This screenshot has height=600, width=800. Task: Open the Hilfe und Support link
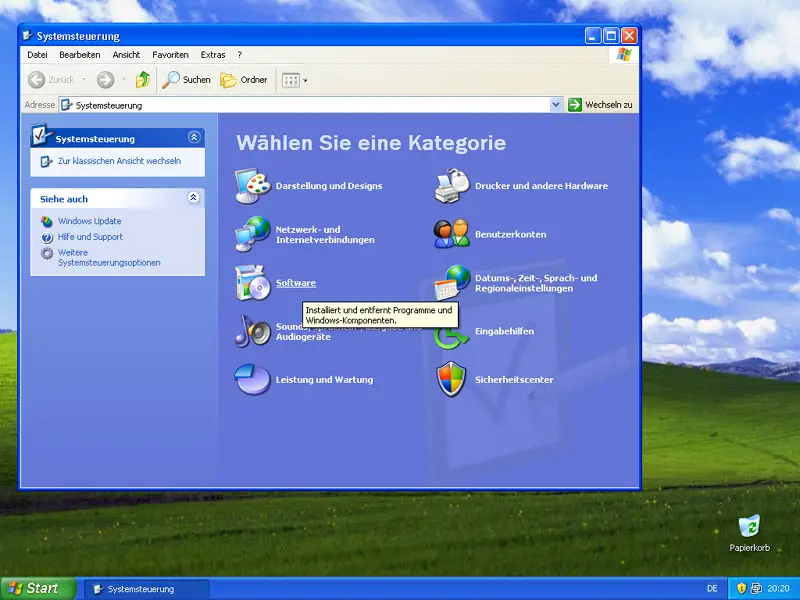pos(90,237)
